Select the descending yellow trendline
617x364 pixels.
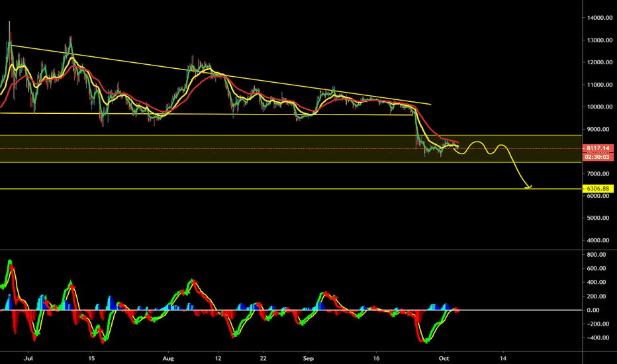coord(220,75)
